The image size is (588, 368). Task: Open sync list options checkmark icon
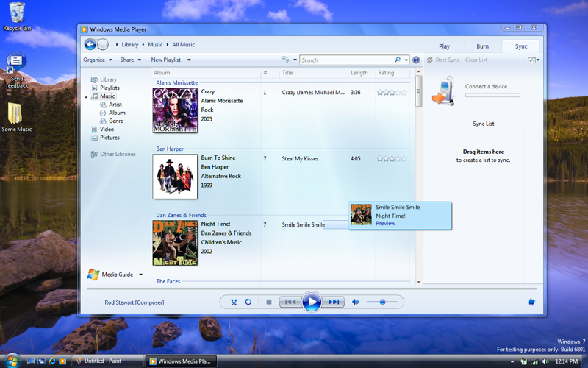tap(531, 60)
